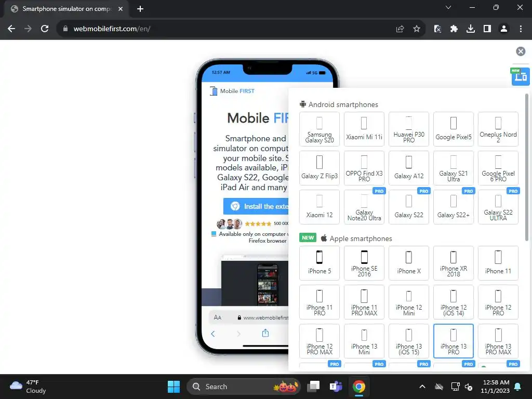
Task: Choose the iPhone 11 device tile
Action: pyautogui.click(x=498, y=263)
